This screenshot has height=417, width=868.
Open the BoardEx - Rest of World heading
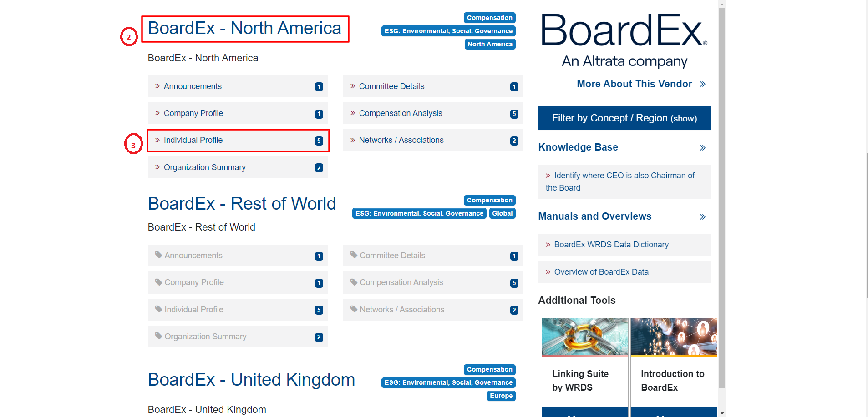242,204
